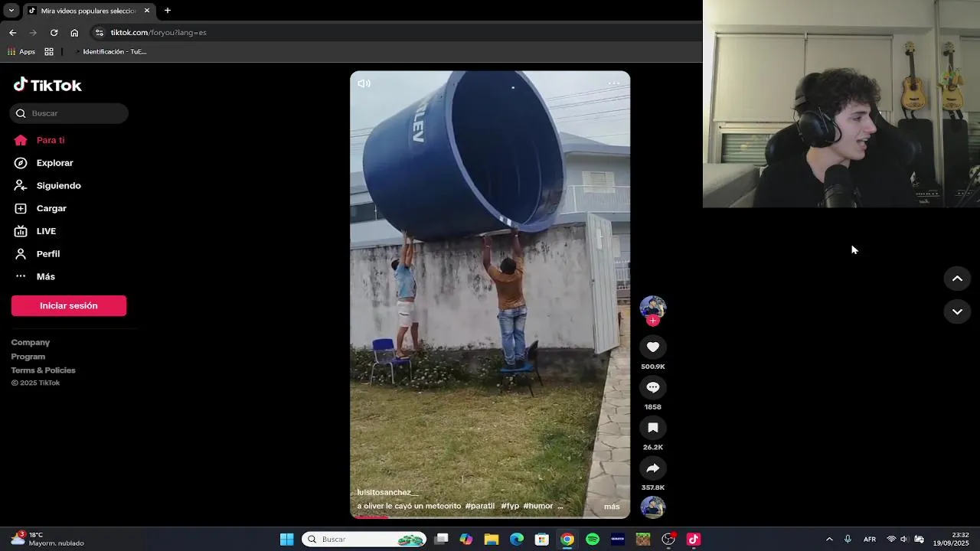Click the TikTok logo
Screen dimensions: 980x551
click(47, 85)
